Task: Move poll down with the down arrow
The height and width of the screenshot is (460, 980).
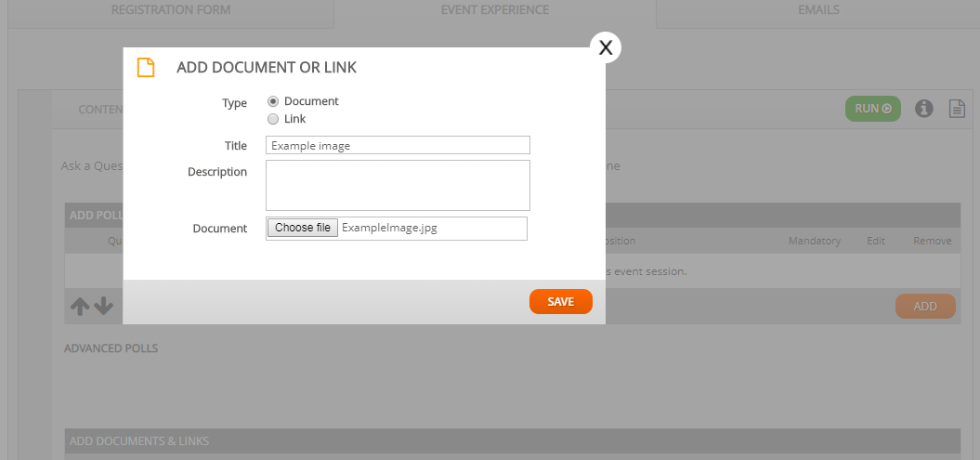Action: point(103,307)
